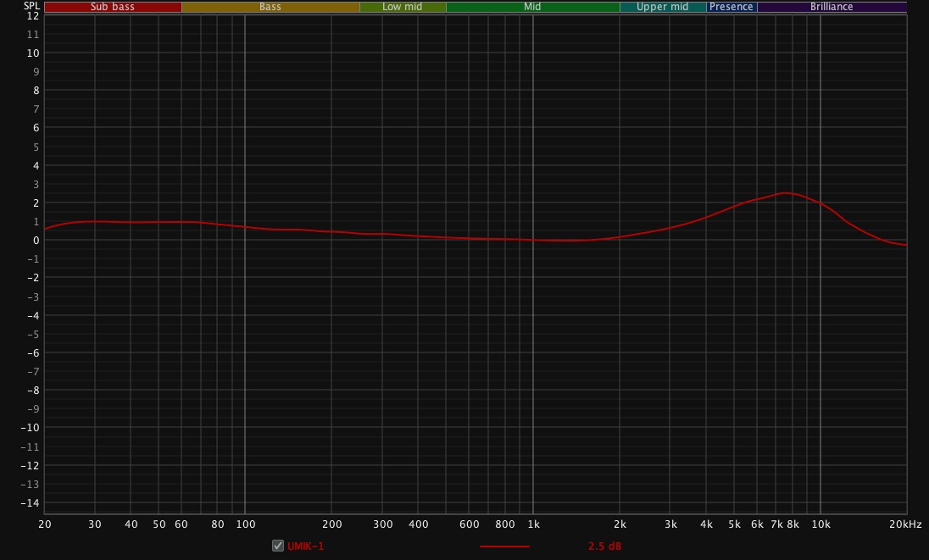Click the -14 dB bottom axis label
The width and height of the screenshot is (929, 560).
(31, 503)
